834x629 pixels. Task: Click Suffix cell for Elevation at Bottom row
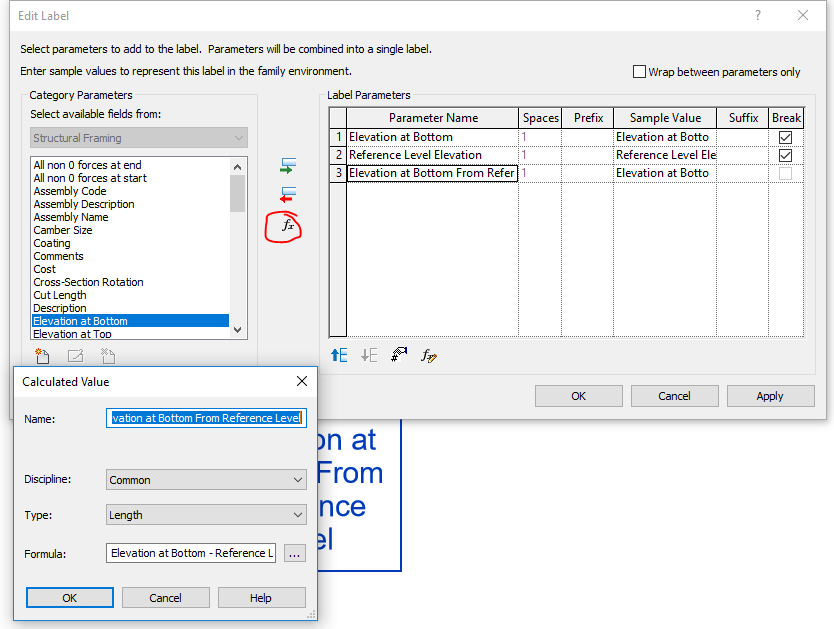[743, 137]
